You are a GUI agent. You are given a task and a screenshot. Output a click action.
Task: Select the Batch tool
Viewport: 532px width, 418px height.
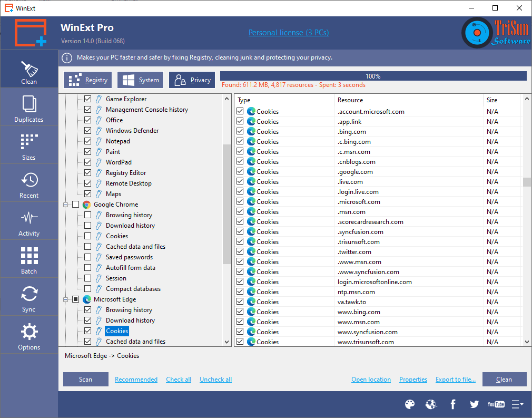pos(29,259)
